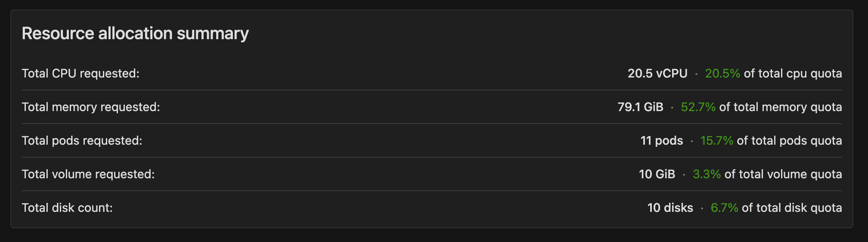Screen dimensions: 868x242
Task: Click the 'of total memory quota' text
Action: [781, 107]
